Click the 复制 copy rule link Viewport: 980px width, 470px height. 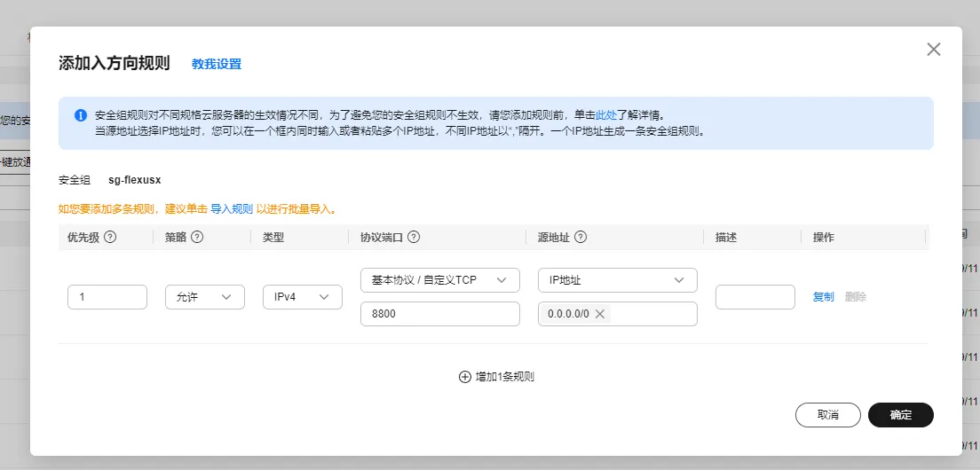pyautogui.click(x=823, y=297)
